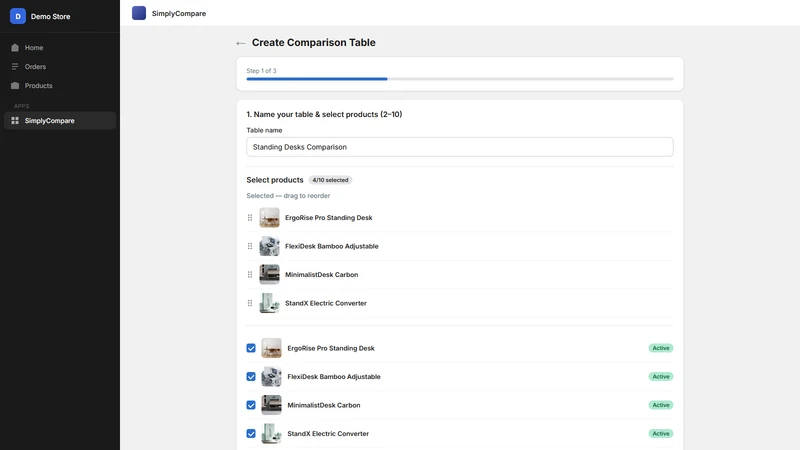The height and width of the screenshot is (450, 800).
Task: Click the 'Table name' field label
Action: 264,131
